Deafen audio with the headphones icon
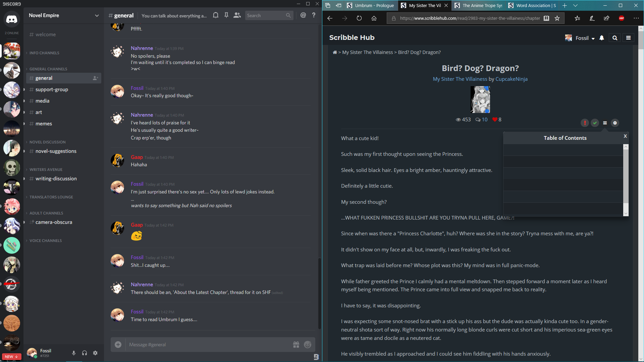 [x=84, y=353]
